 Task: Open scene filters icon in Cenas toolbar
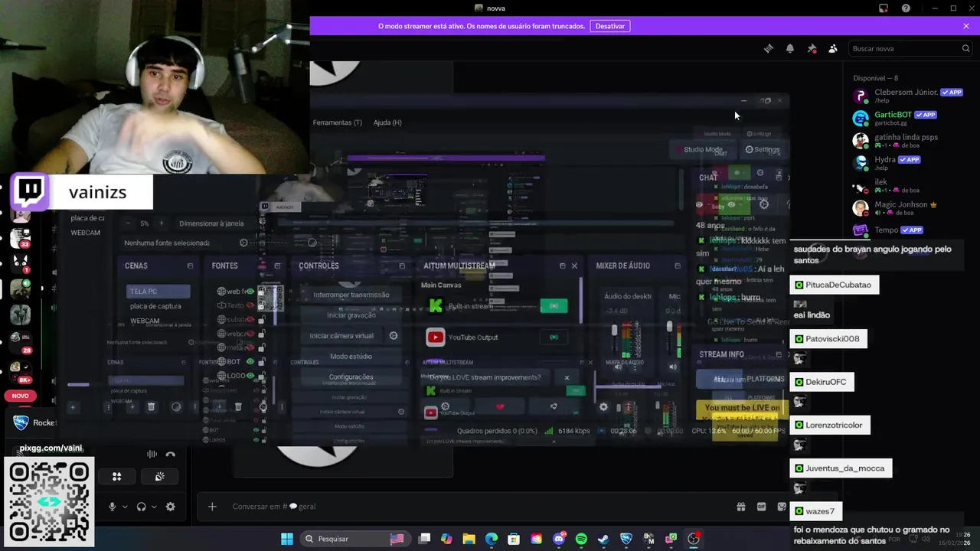pos(176,407)
